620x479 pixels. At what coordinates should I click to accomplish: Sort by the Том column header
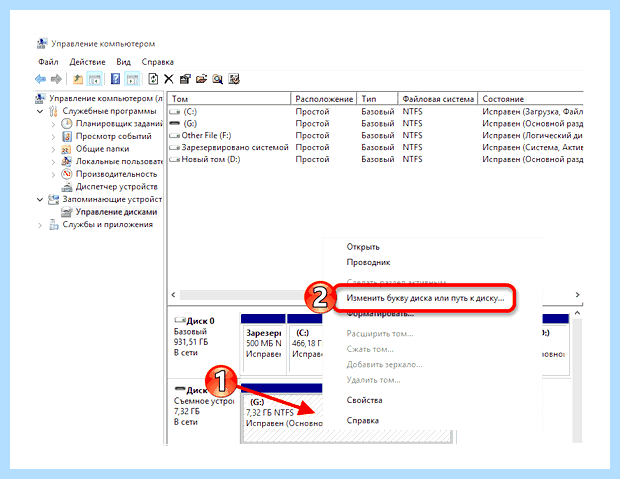pos(229,99)
